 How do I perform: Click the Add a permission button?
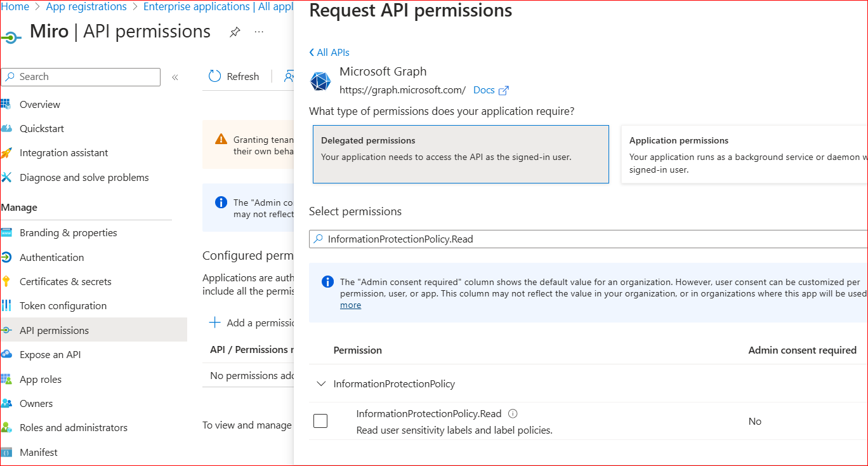[251, 323]
